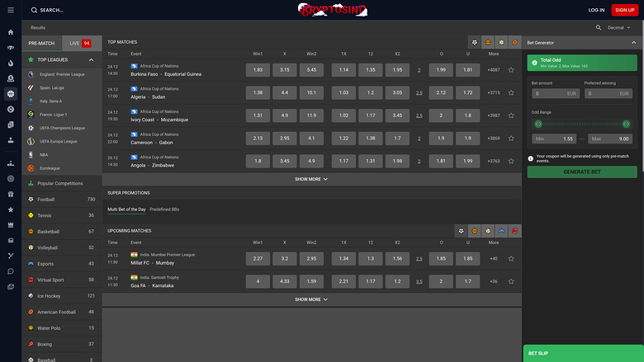This screenshot has width=644, height=362.
Task: Filter Top Matches by volleyball icon
Action: click(501, 42)
